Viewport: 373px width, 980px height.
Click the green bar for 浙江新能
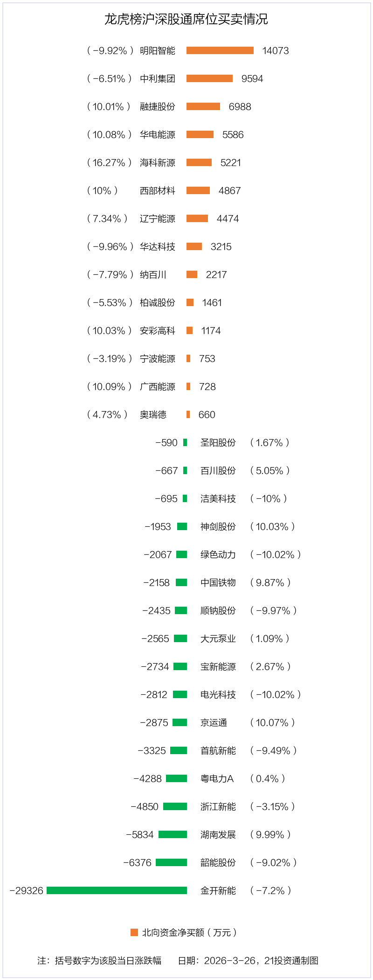click(175, 806)
